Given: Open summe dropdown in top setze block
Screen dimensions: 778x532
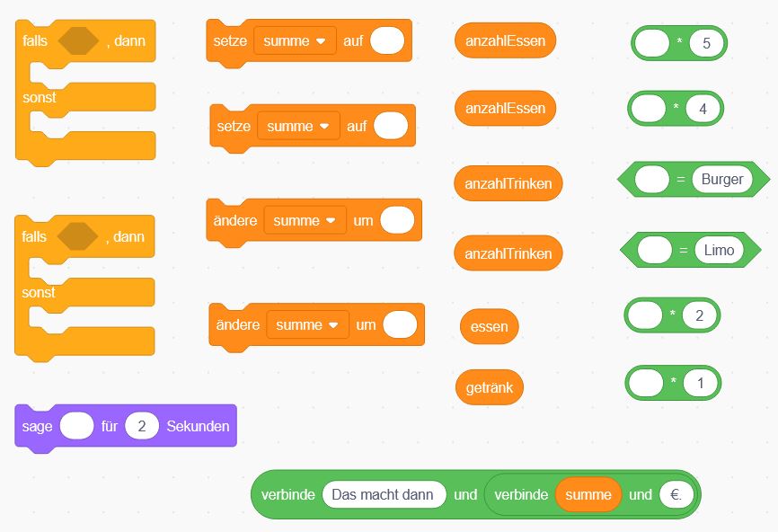Looking at the screenshot, I should 295,40.
